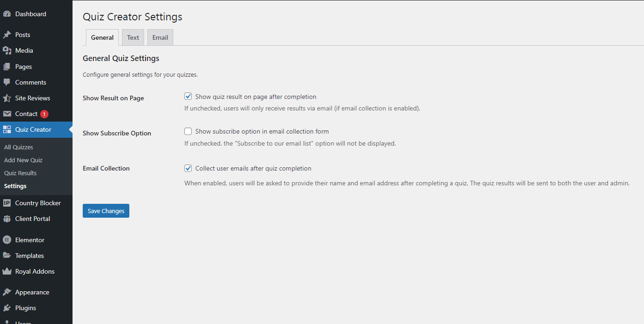Go to Add New Quiz
The width and height of the screenshot is (644, 324).
click(x=23, y=160)
